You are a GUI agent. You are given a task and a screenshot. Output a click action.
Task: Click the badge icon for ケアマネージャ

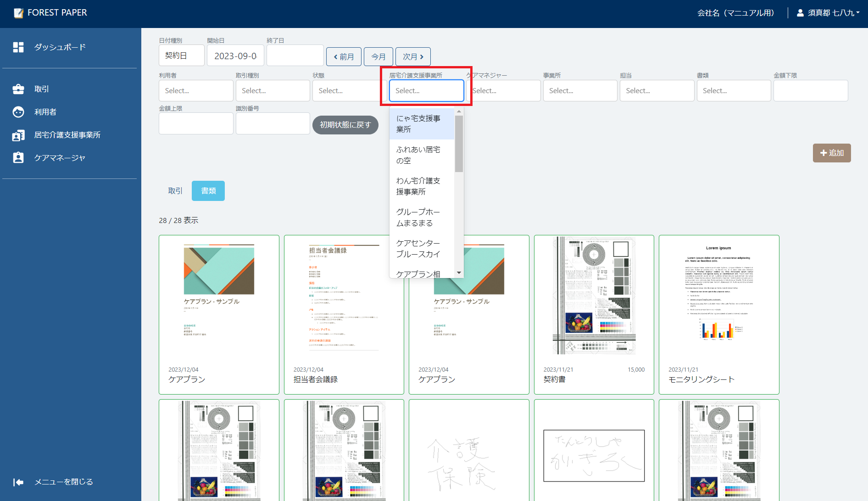[18, 158]
